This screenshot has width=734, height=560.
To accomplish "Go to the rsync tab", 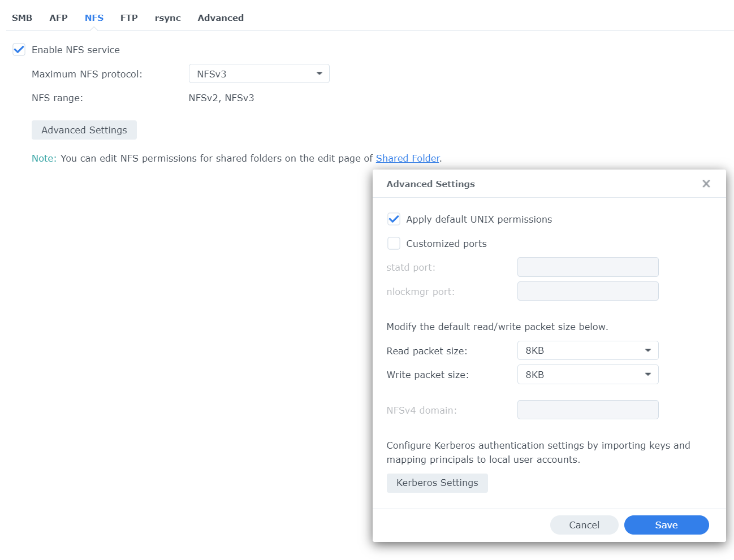I will pyautogui.click(x=167, y=18).
